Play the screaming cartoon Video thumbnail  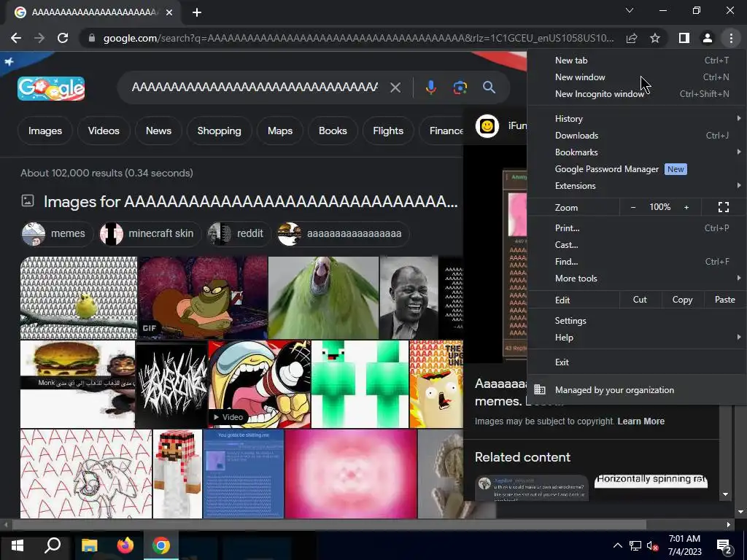pyautogui.click(x=259, y=384)
